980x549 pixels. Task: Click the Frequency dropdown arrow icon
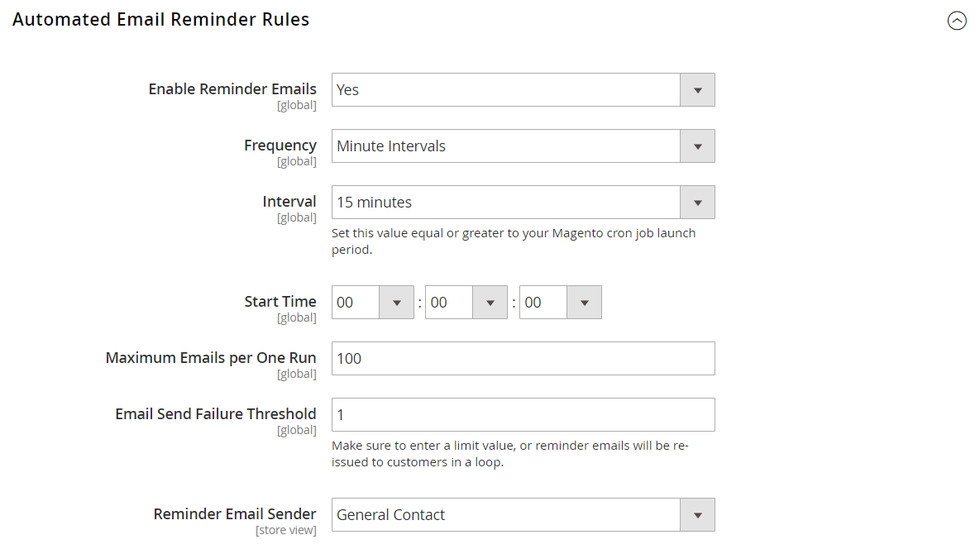pyautogui.click(x=697, y=146)
